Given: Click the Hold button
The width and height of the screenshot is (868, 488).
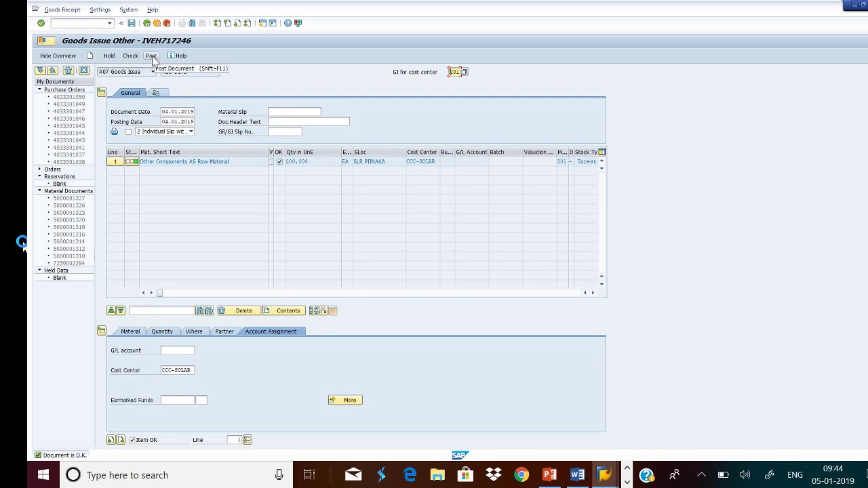Looking at the screenshot, I should point(109,56).
